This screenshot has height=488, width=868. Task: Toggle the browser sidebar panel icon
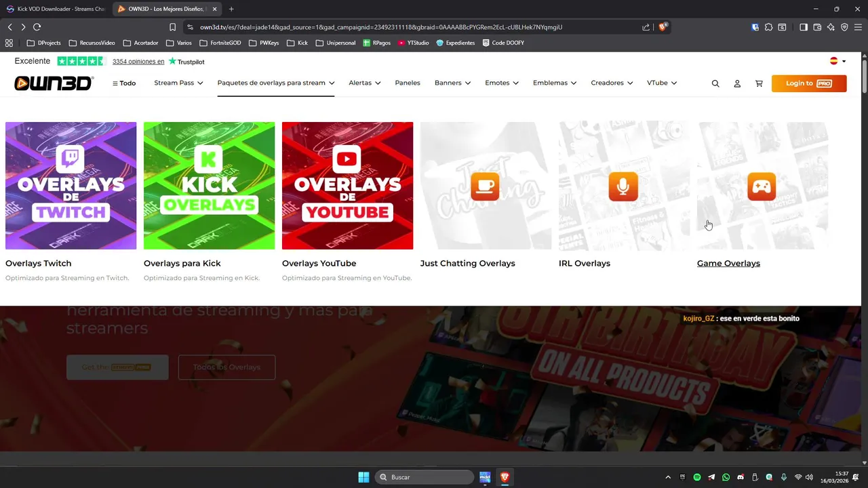804,27
